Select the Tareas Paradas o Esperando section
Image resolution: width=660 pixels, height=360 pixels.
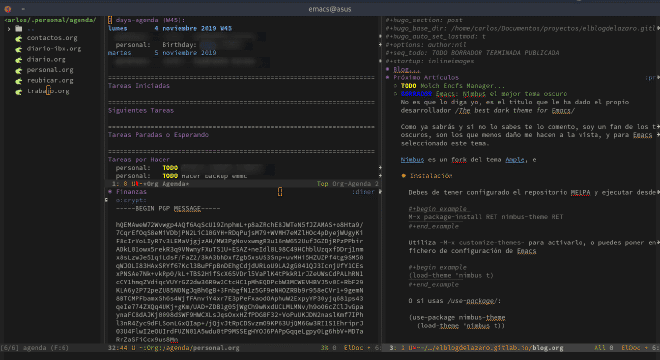click(x=158, y=135)
